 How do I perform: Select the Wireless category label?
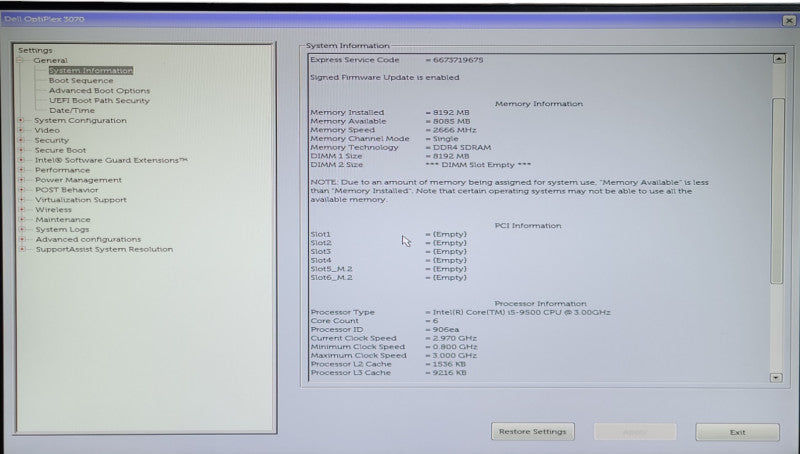pyautogui.click(x=54, y=210)
